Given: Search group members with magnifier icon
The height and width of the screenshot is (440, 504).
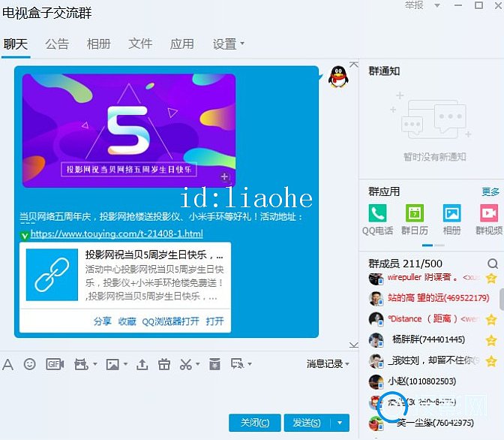Looking at the screenshot, I should (x=493, y=264).
